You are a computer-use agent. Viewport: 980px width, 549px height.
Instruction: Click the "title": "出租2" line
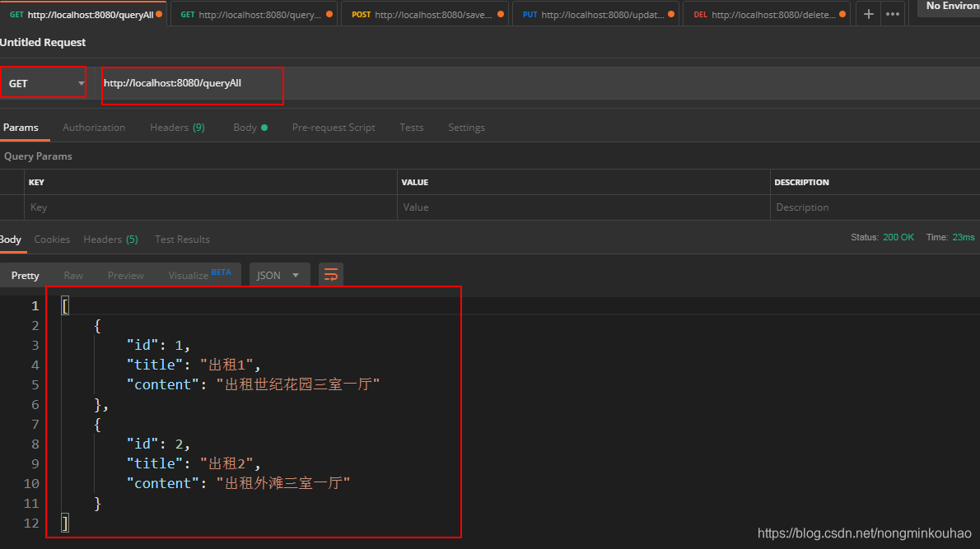194,463
